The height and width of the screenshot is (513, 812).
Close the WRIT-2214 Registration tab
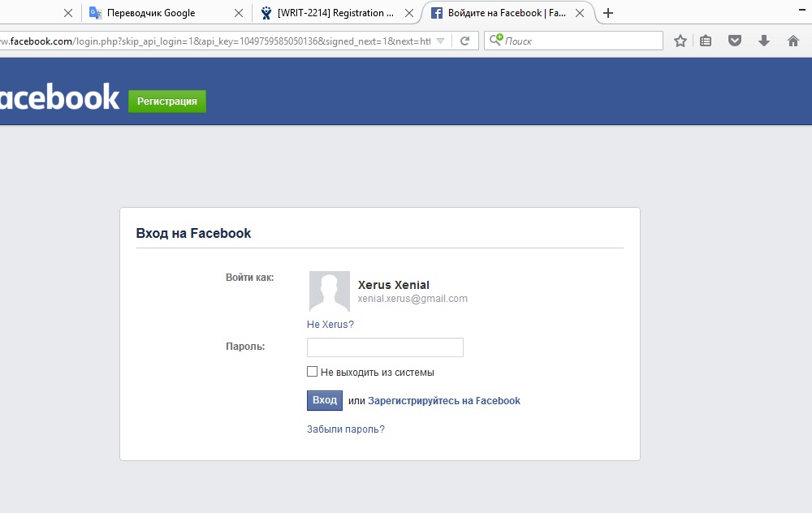(409, 13)
